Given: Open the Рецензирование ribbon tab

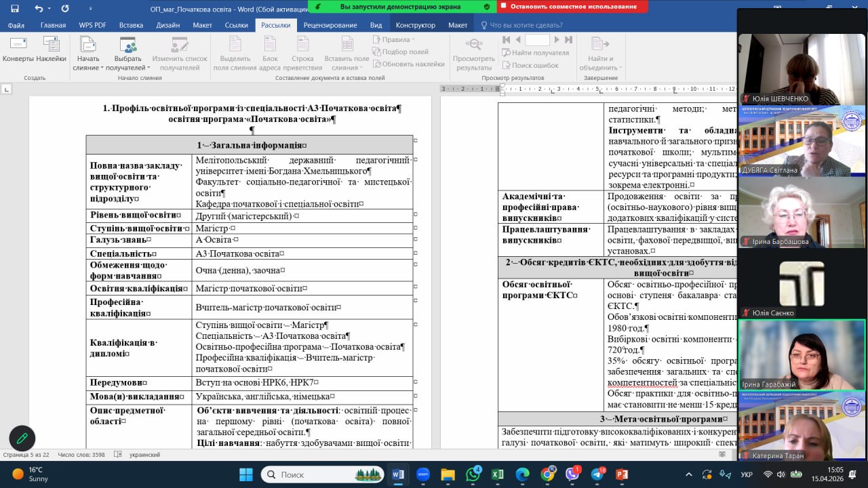Looking at the screenshot, I should [x=330, y=25].
